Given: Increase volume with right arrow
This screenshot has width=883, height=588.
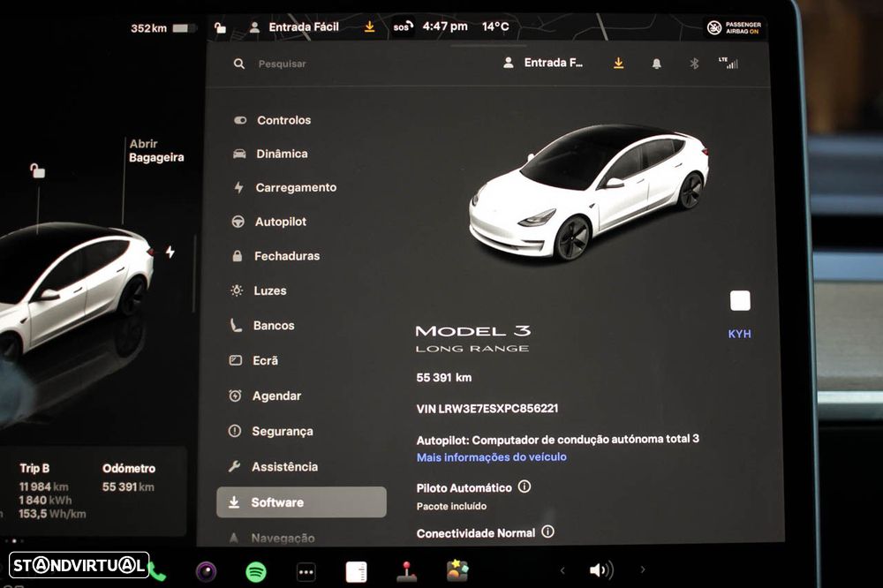Looking at the screenshot, I should [643, 569].
